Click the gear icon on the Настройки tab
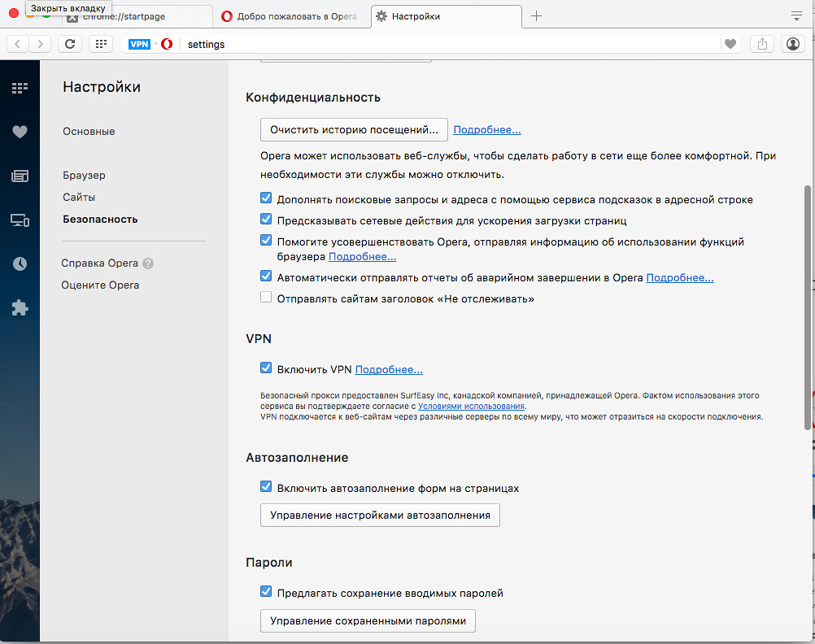 [381, 16]
